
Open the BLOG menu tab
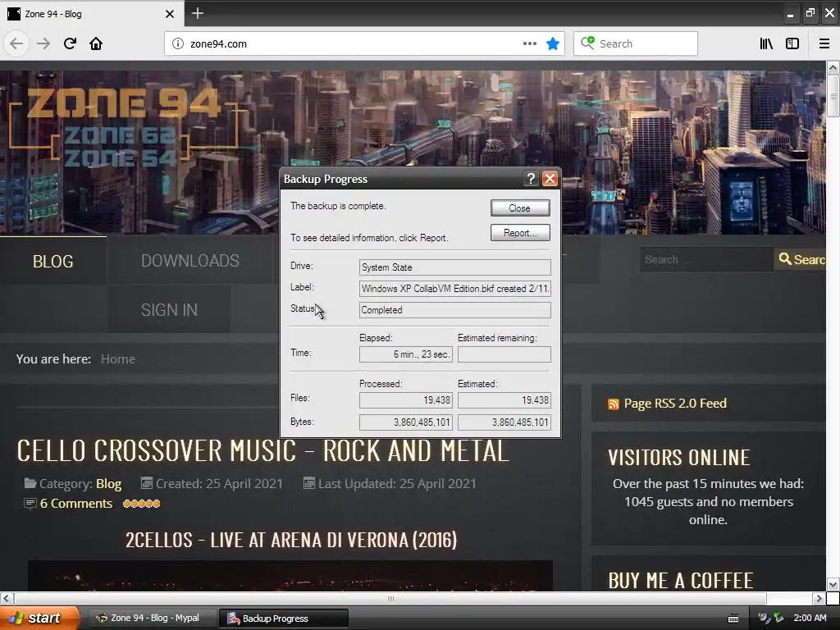(x=53, y=261)
